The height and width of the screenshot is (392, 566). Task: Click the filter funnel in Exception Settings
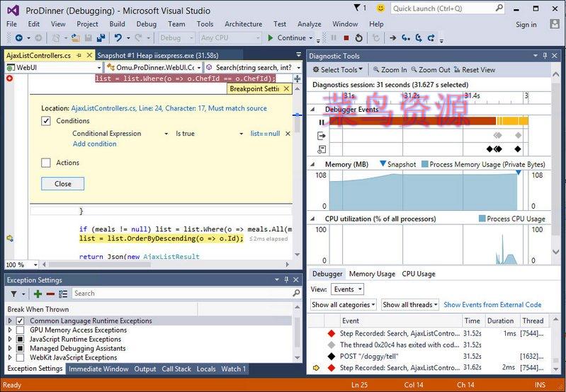click(x=13, y=294)
